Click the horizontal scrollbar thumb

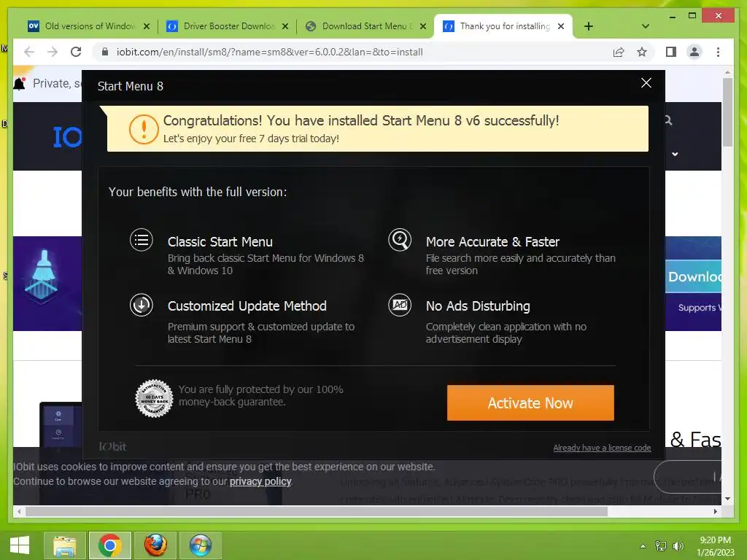point(317,511)
